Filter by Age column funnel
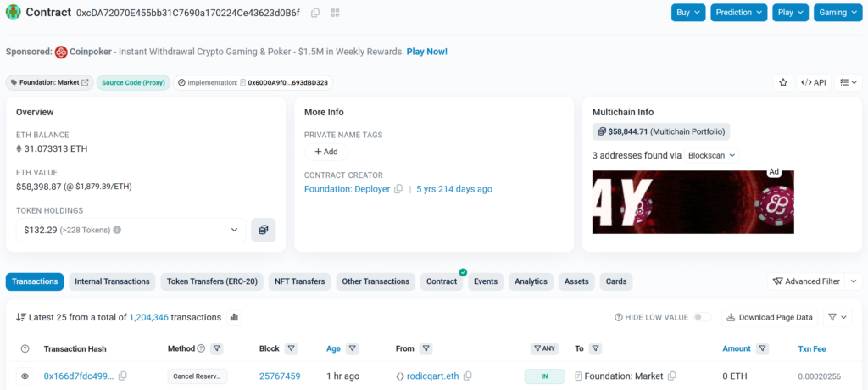The image size is (868, 390). coord(352,348)
